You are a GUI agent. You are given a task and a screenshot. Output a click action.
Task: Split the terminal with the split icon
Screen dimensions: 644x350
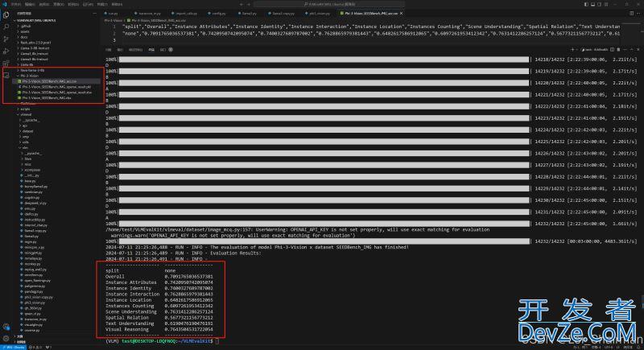pyautogui.click(x=612, y=50)
